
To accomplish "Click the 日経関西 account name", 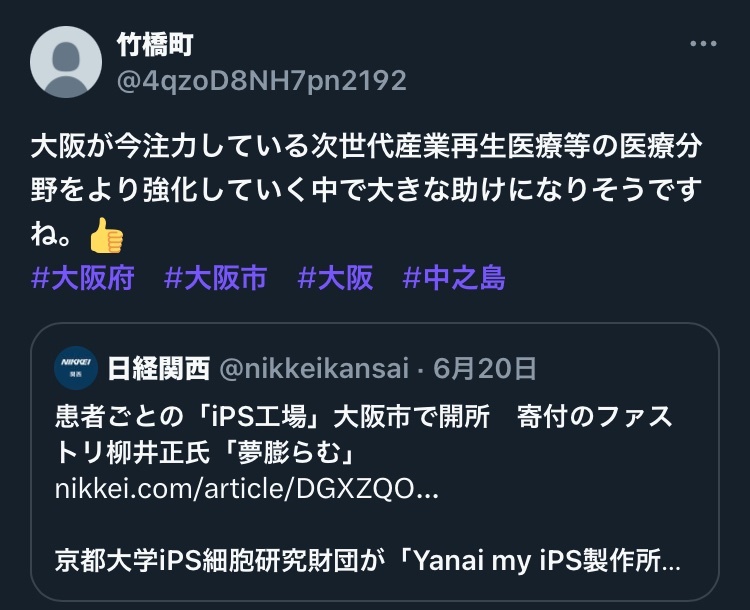I will (159, 368).
